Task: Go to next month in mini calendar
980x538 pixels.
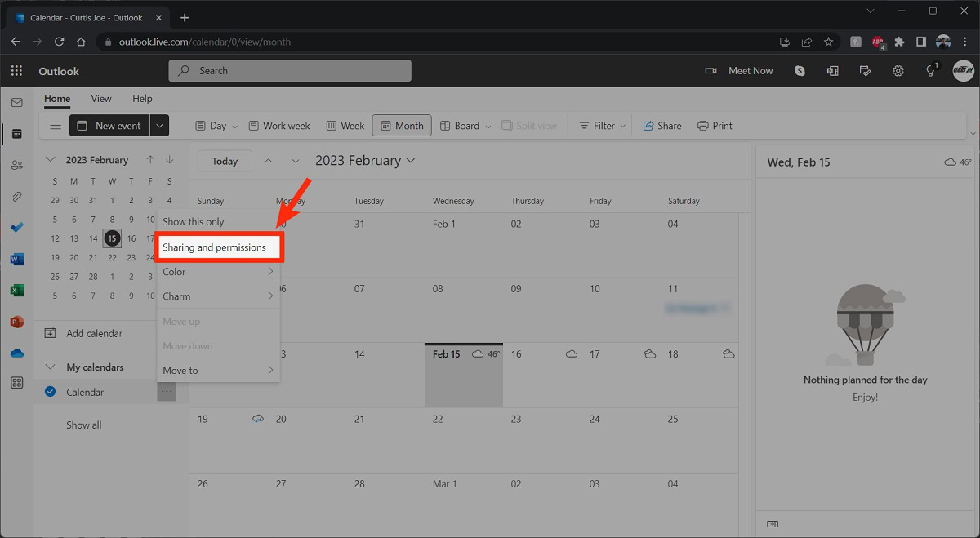Action: pos(169,160)
